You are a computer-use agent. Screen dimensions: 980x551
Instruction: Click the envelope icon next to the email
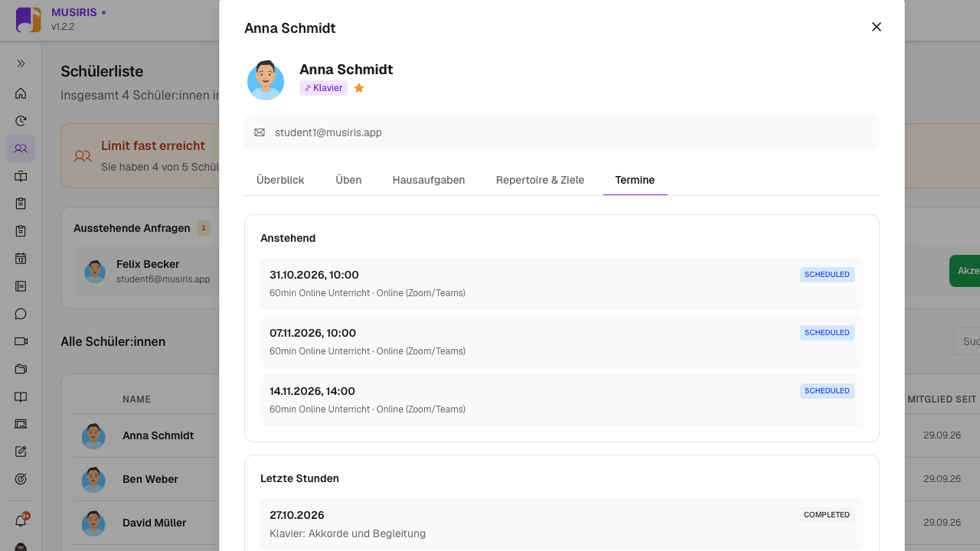(260, 132)
